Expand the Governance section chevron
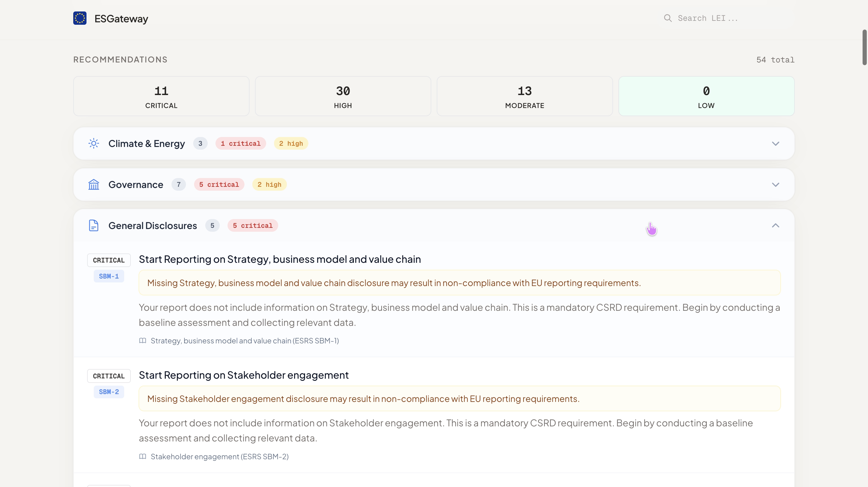 [775, 184]
